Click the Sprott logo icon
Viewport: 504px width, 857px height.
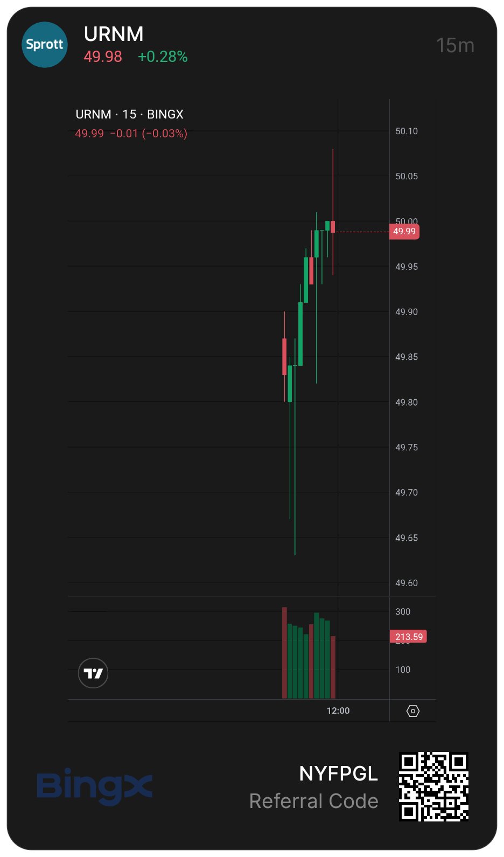(45, 45)
